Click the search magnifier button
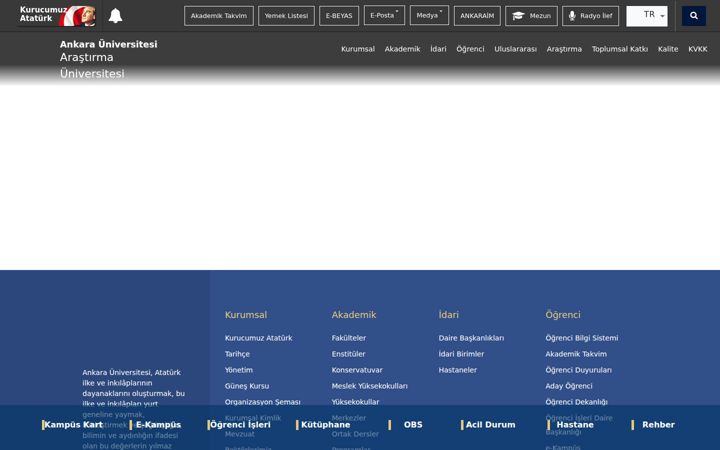720x450 pixels. pos(693,16)
